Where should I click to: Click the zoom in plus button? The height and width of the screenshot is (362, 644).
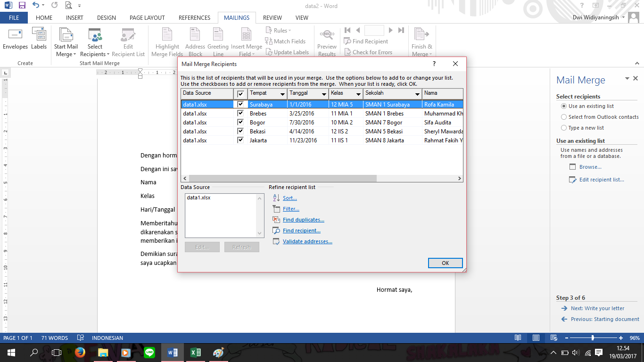coord(621,338)
